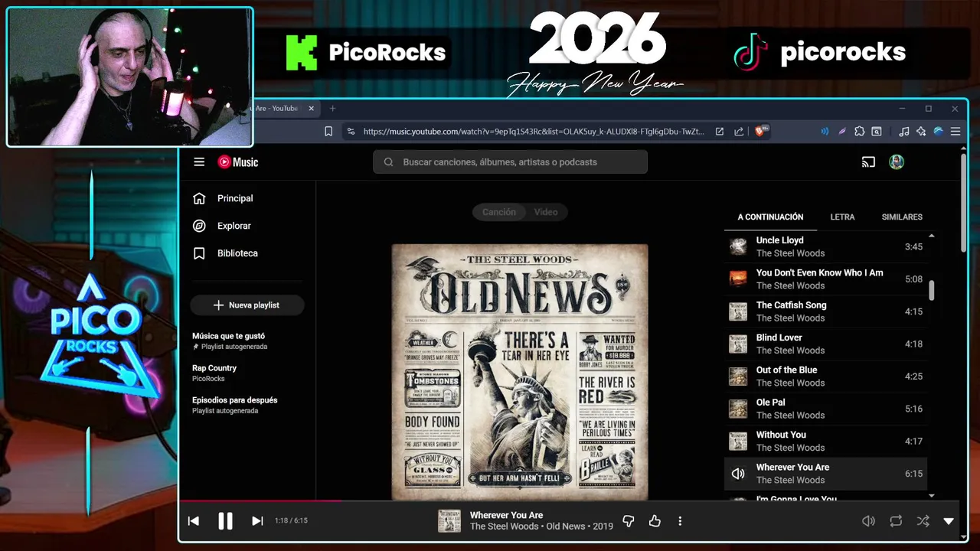
Task: Open the browser main hamburger menu
Action: point(955,132)
